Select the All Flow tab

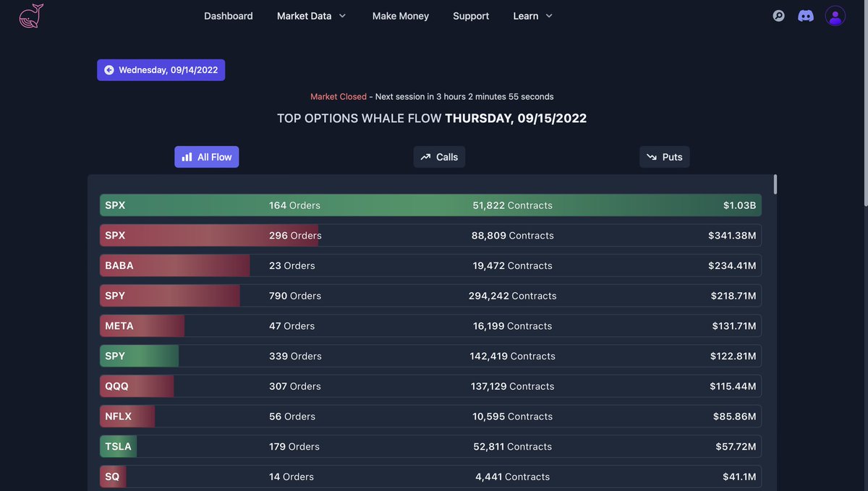pyautogui.click(x=207, y=157)
